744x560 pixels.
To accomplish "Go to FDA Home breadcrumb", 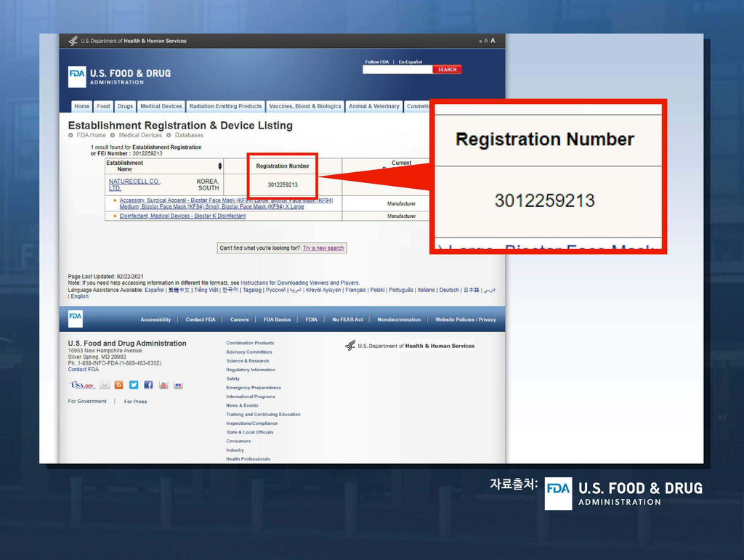I will [x=91, y=135].
